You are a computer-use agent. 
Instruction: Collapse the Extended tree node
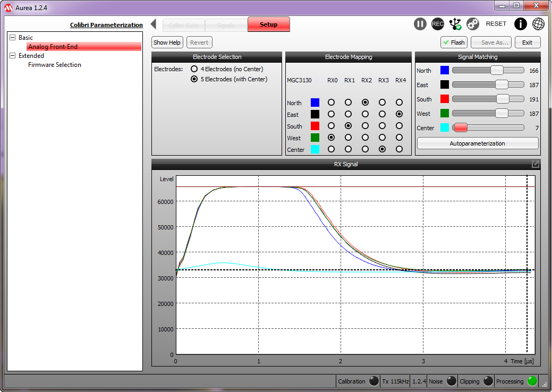(x=13, y=56)
